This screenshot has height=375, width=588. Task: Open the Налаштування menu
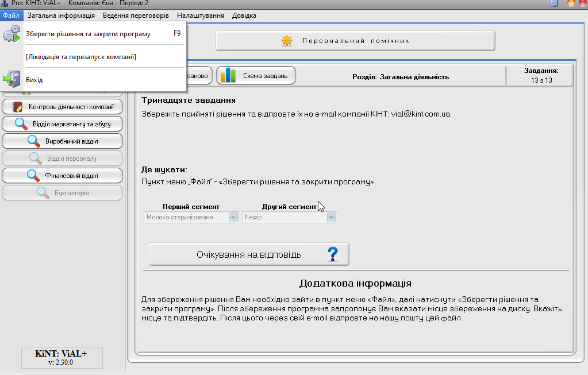[201, 16]
